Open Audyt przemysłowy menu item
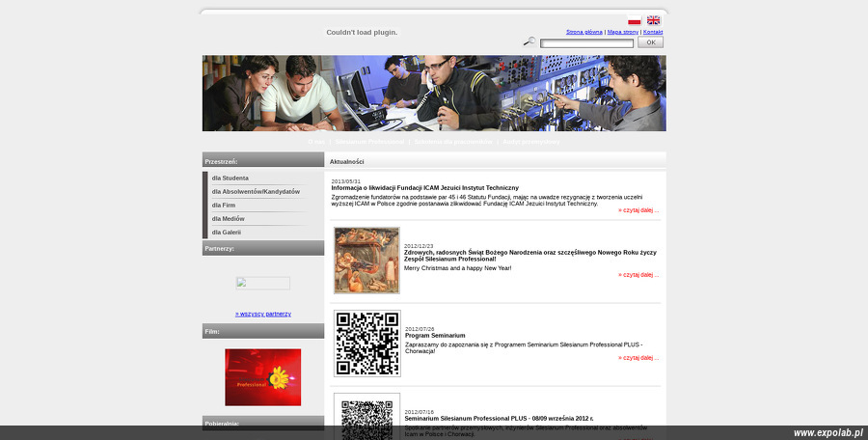Image resolution: width=868 pixels, height=440 pixels. coord(530,142)
